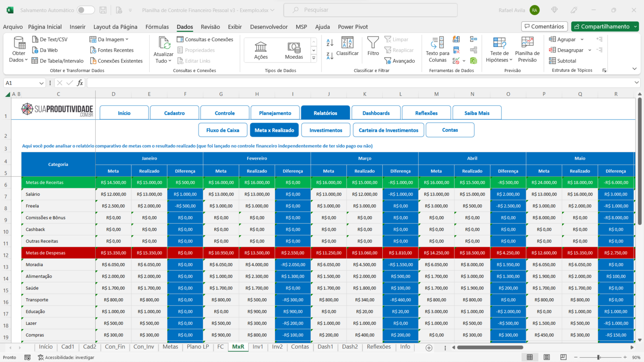Screen dimensions: 644x362
Task: Adjust the zoom slider handle
Action: pyautogui.click(x=599, y=357)
